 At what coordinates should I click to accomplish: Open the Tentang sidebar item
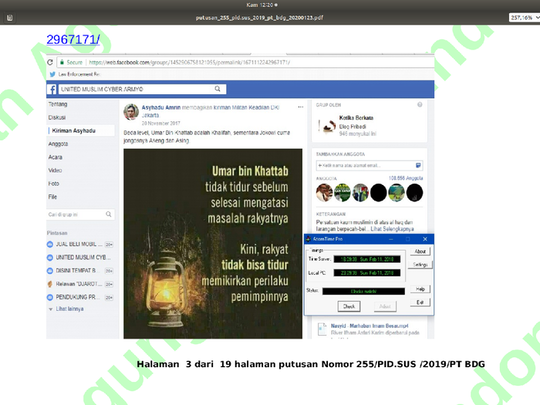point(58,104)
